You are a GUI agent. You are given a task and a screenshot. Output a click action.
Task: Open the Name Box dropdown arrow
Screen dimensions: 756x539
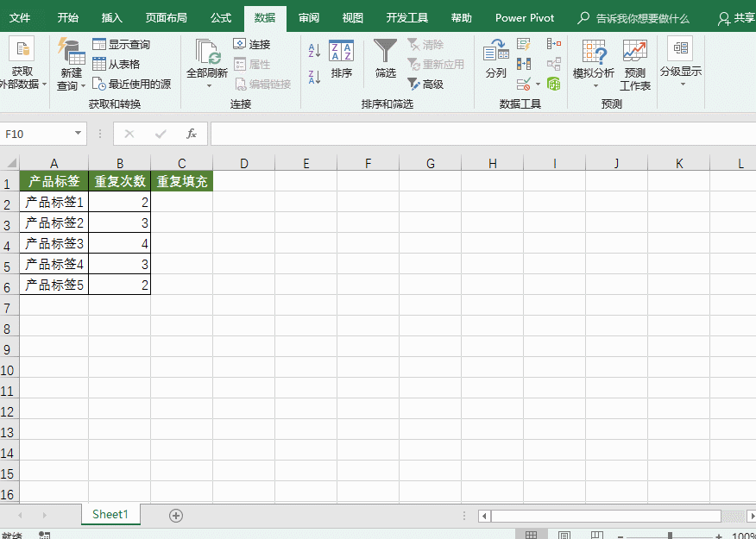[79, 134]
